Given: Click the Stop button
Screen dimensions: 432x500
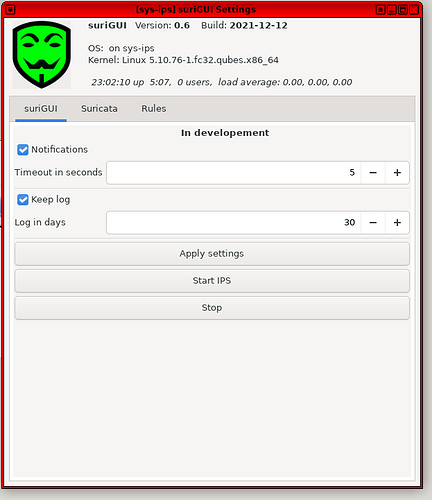Looking at the screenshot, I should click(212, 308).
